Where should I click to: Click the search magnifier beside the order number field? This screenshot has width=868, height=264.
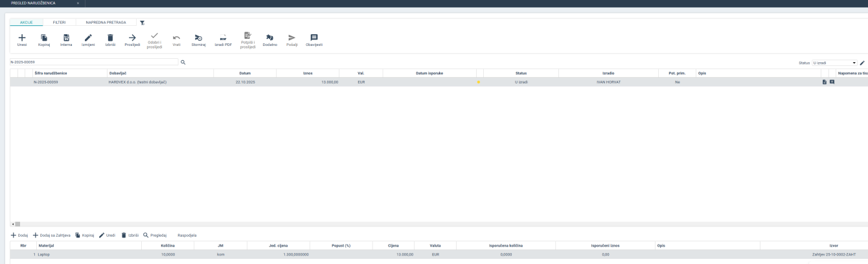point(183,62)
